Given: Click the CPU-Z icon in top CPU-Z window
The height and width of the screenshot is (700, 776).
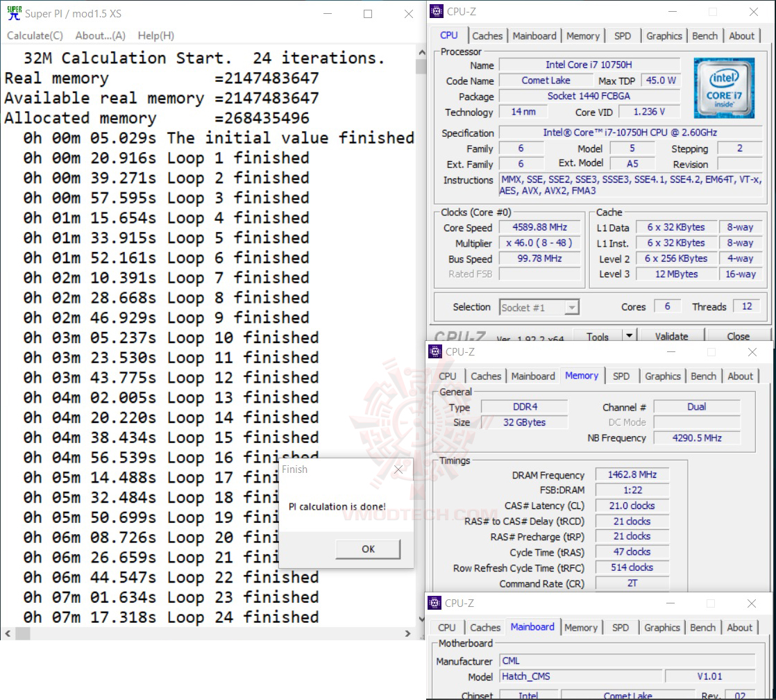Looking at the screenshot, I should (436, 11).
